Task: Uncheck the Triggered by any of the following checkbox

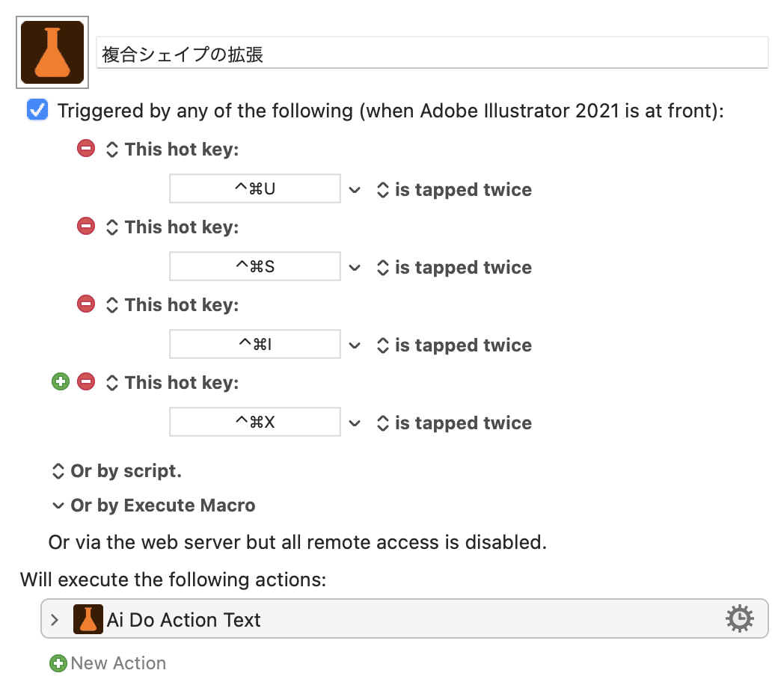Action: (37, 110)
